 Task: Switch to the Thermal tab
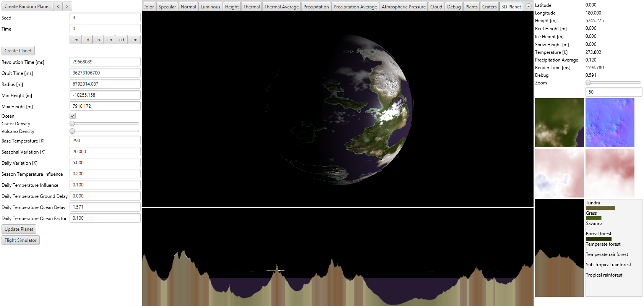point(251,7)
